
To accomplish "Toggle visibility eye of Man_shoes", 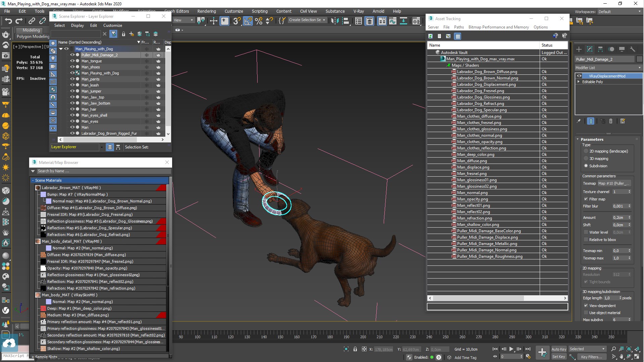I will point(72,67).
